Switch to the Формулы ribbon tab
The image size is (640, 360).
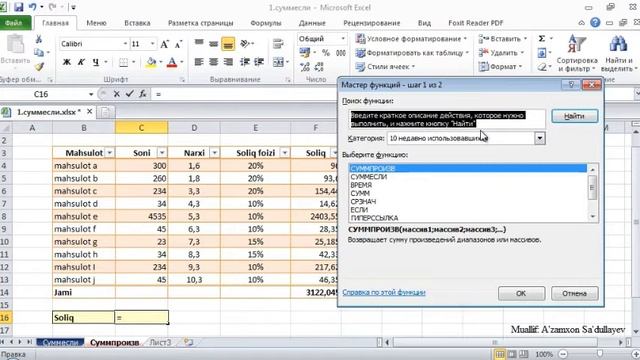pos(266,23)
